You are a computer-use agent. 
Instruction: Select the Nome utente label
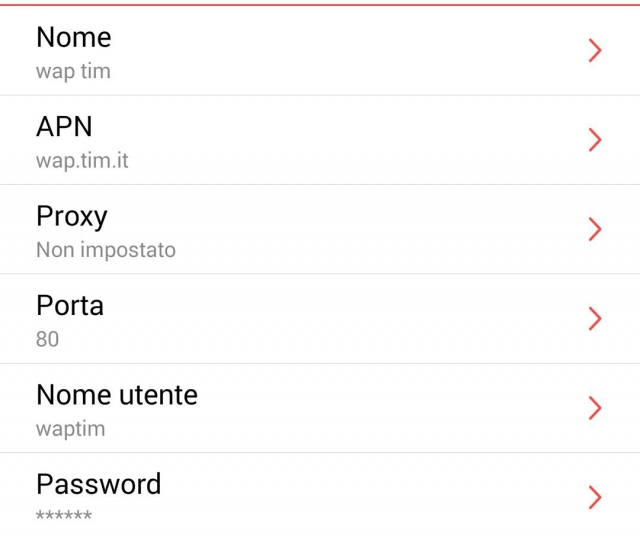tap(116, 395)
